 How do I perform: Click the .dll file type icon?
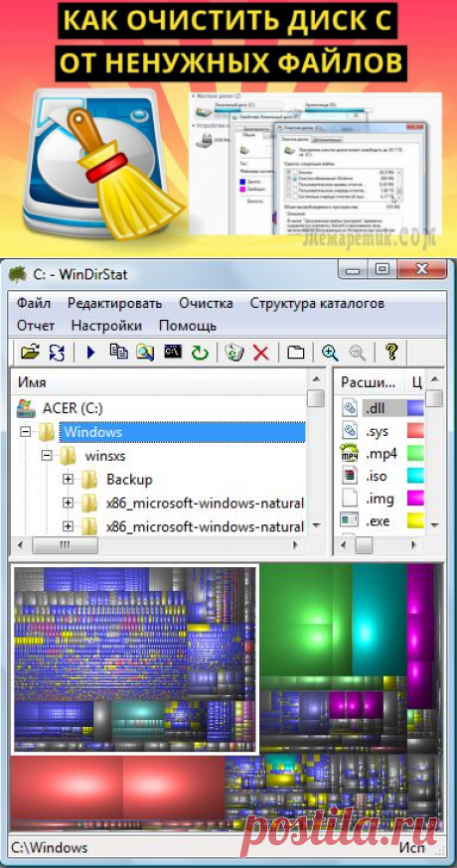click(x=350, y=408)
